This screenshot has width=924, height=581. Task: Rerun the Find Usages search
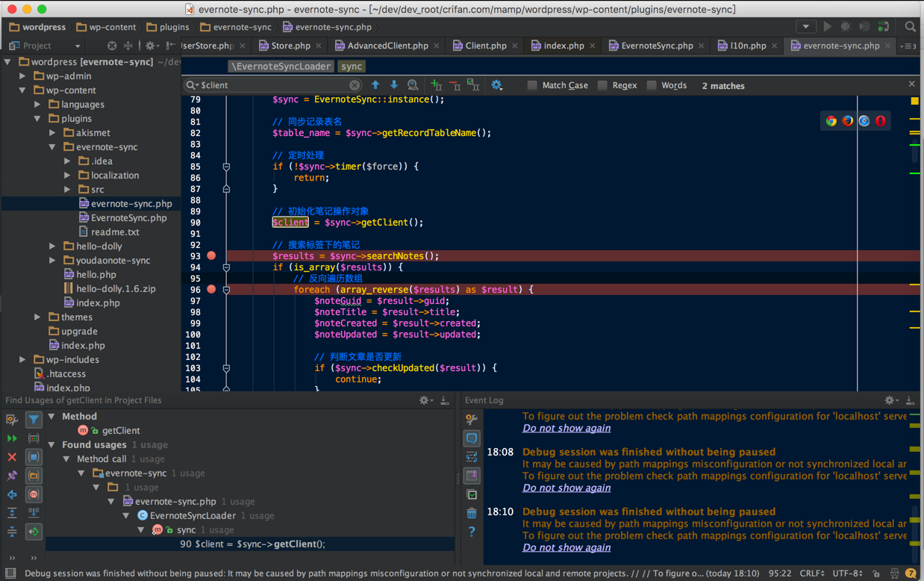(x=12, y=438)
